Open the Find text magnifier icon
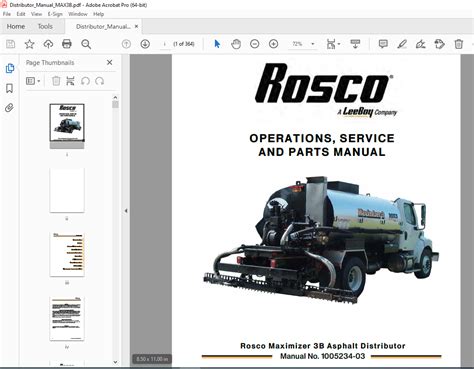 pos(86,44)
